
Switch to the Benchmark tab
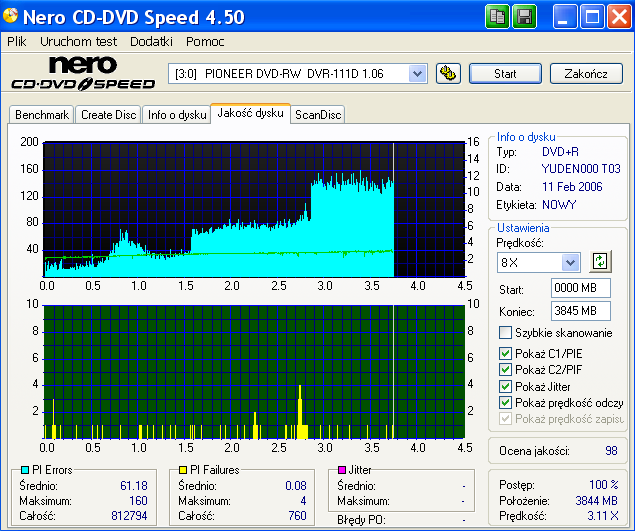[42, 115]
